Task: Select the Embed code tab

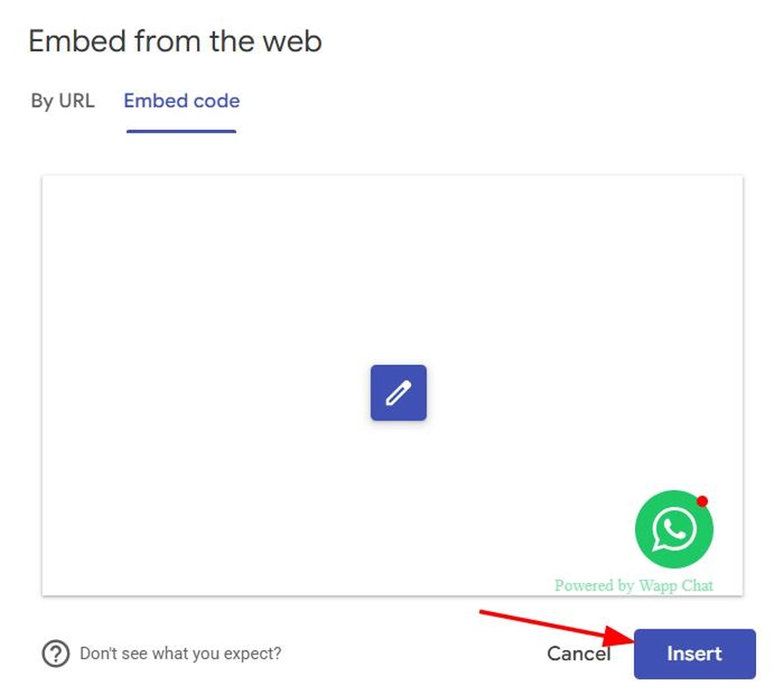Action: click(182, 101)
